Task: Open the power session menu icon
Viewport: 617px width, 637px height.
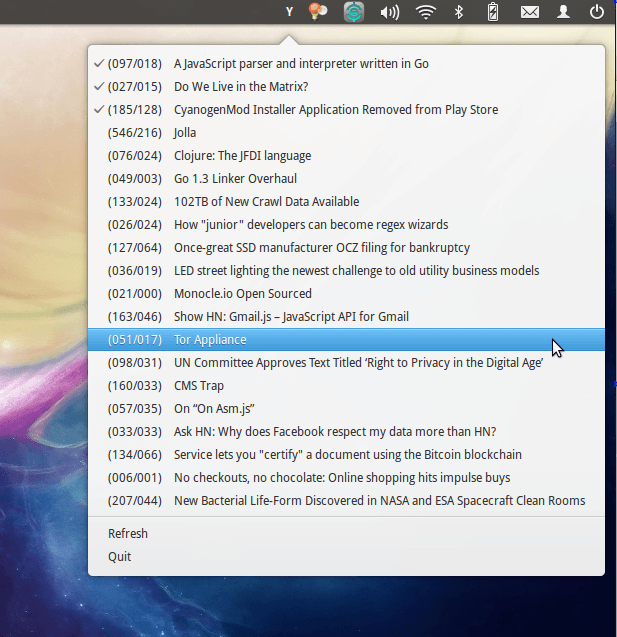Action: point(596,12)
